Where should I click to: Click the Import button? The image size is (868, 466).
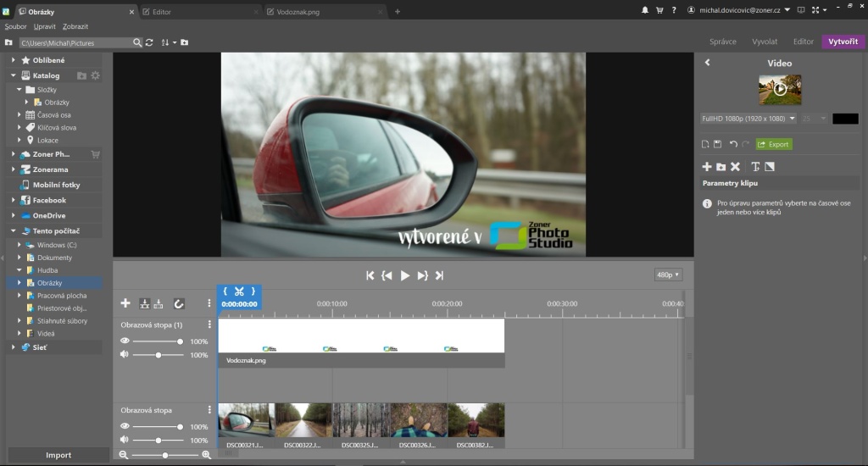point(58,455)
